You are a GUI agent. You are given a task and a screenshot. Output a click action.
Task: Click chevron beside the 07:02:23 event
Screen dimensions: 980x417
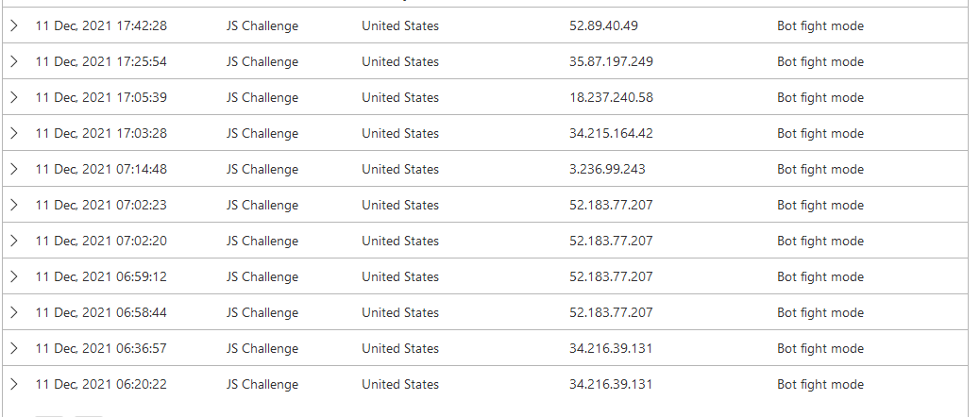pos(13,206)
